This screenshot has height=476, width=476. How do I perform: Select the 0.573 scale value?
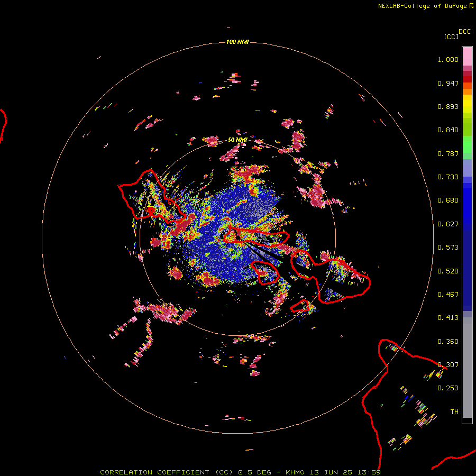point(448,248)
